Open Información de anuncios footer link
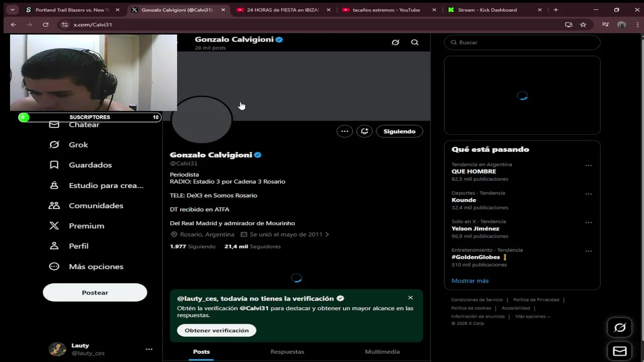Screen dimensions: 644x362 pyautogui.click(x=478, y=317)
